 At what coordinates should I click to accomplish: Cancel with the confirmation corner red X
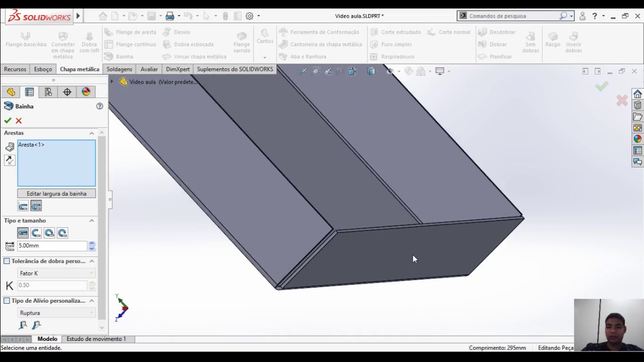point(622,101)
